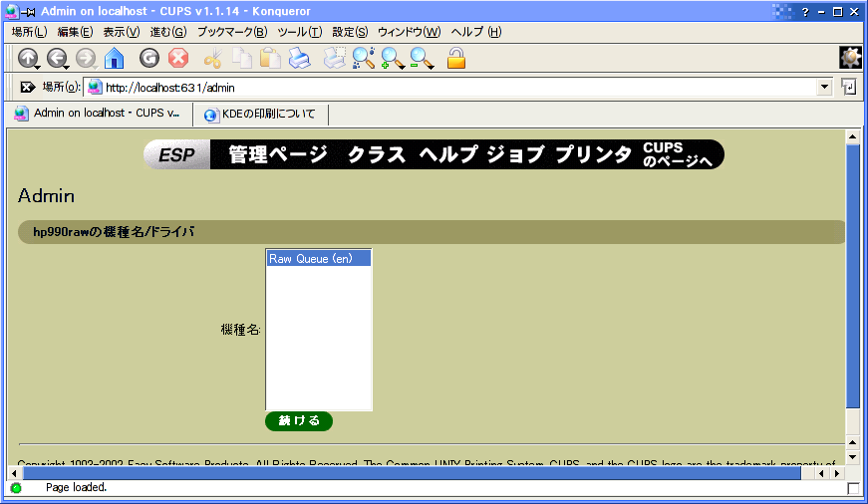Screen dimensions: 868x504
Task: Click the Back navigation arrow
Action: tap(57, 59)
